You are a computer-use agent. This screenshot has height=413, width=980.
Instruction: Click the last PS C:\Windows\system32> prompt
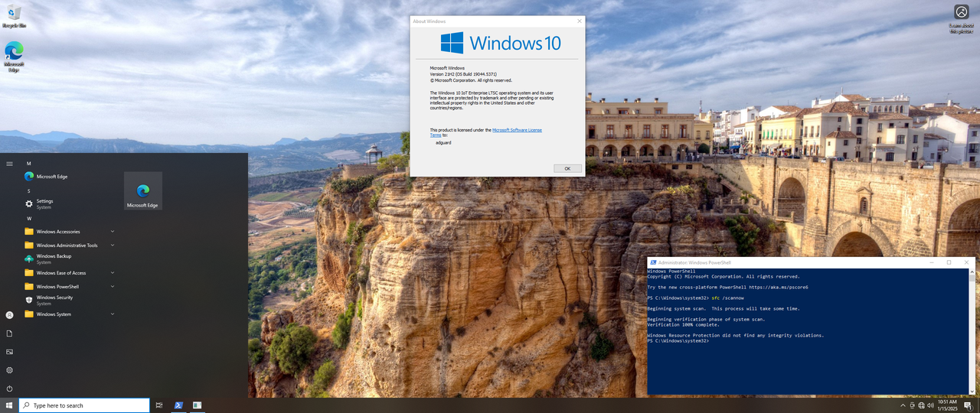coord(678,340)
